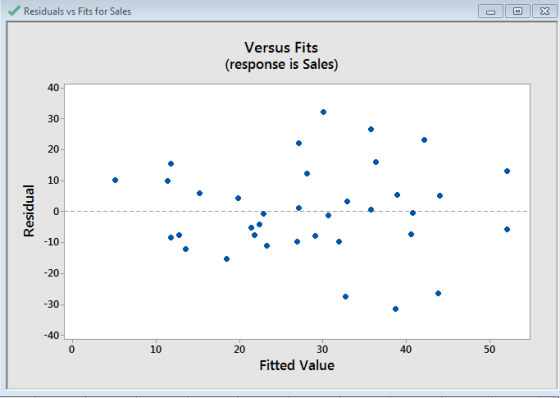
Task: Click the x-axis tick label '0'
Action: tap(72, 349)
